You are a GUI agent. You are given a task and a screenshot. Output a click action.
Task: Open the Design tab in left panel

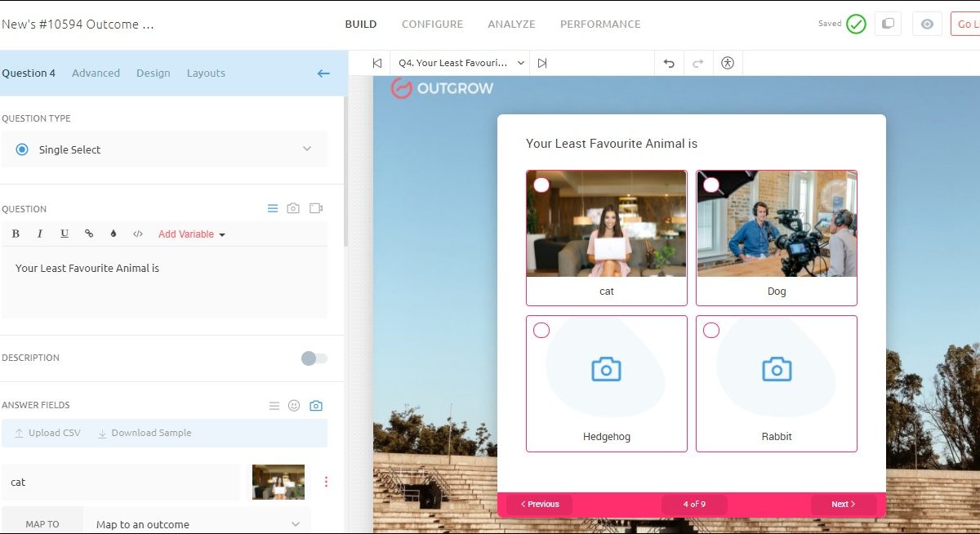(153, 73)
